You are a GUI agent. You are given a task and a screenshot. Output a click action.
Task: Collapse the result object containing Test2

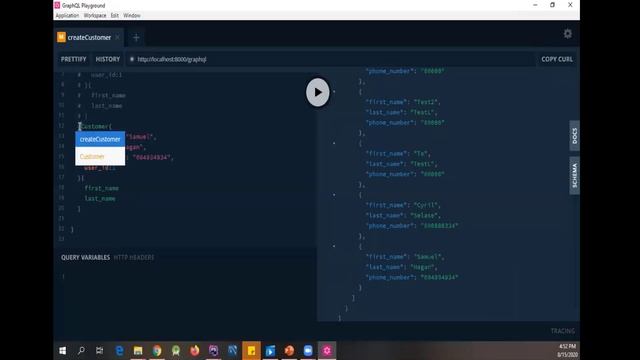334,91
